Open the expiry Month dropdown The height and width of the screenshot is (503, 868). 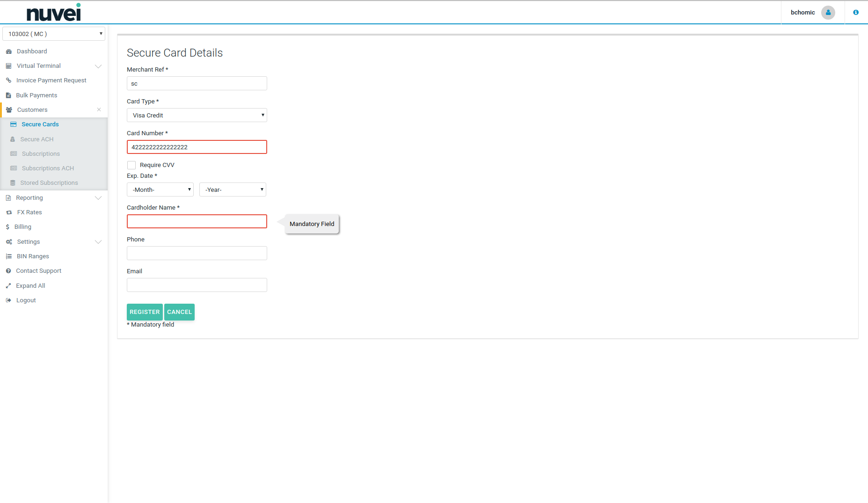[160, 190]
